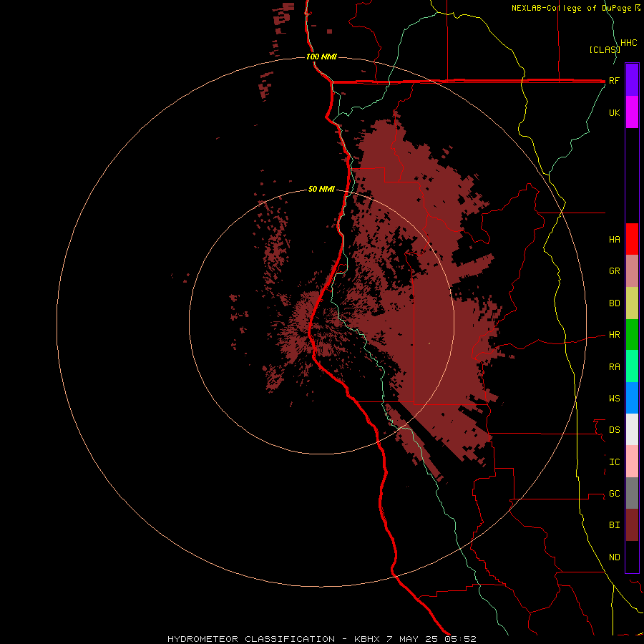Click the RA light green legend swatch
644x644 pixels.
click(x=632, y=366)
